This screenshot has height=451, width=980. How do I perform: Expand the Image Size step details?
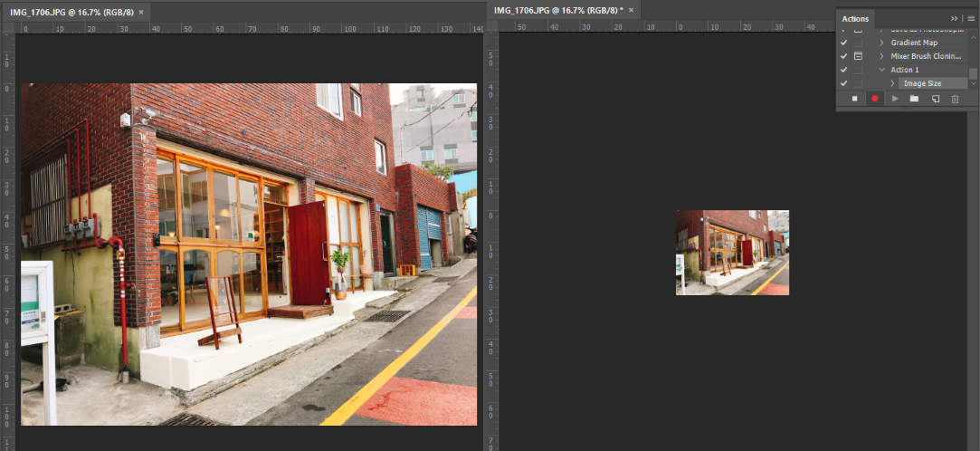coord(892,83)
